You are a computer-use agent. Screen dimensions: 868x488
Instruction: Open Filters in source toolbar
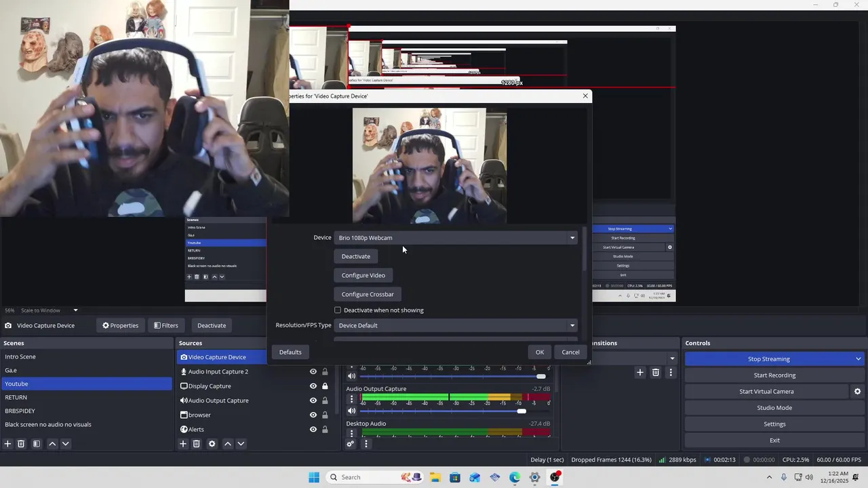(x=166, y=325)
